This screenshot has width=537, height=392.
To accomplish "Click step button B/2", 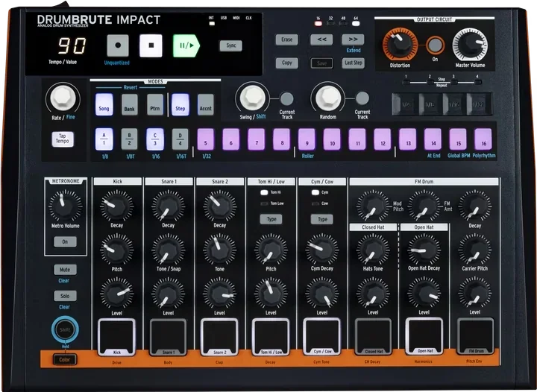I will coord(130,139).
